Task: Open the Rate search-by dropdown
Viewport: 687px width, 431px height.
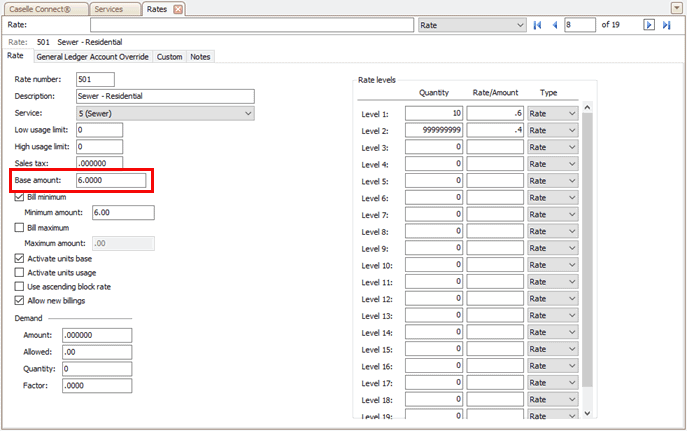Action: (520, 25)
